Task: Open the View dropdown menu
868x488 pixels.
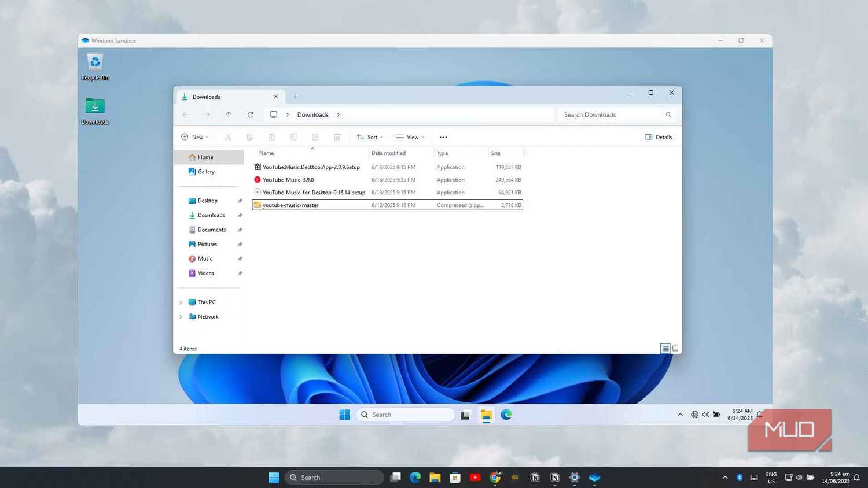Action: click(x=410, y=137)
